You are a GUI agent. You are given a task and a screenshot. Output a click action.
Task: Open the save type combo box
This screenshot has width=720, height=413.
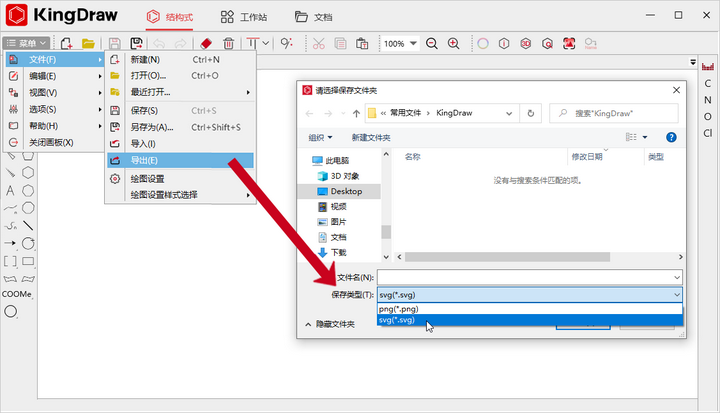pos(529,295)
